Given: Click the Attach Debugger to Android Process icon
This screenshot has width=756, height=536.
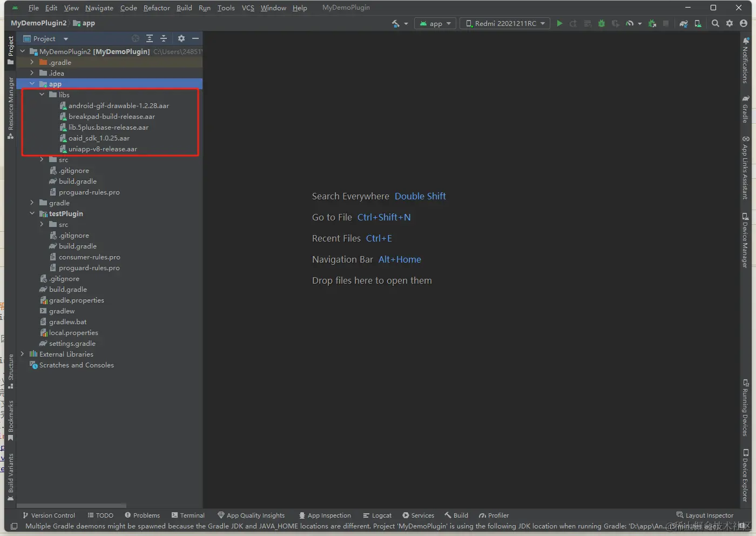Looking at the screenshot, I should [652, 23].
